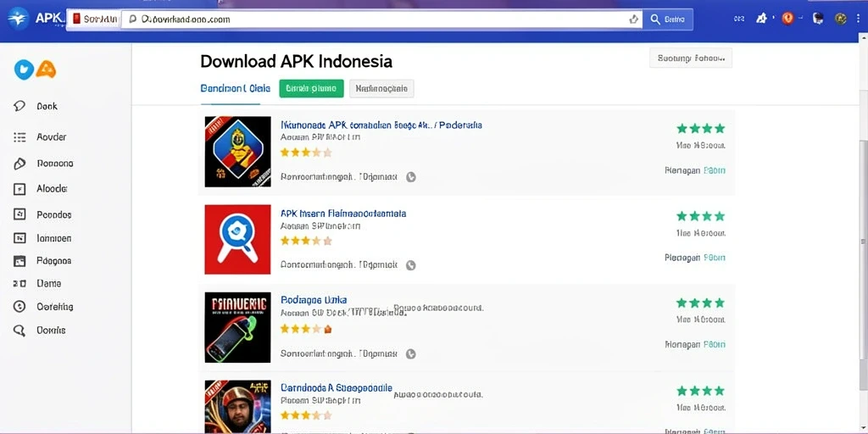Click the thumbs-up icon in address bar
Image resolution: width=868 pixels, height=434 pixels.
pos(634,19)
